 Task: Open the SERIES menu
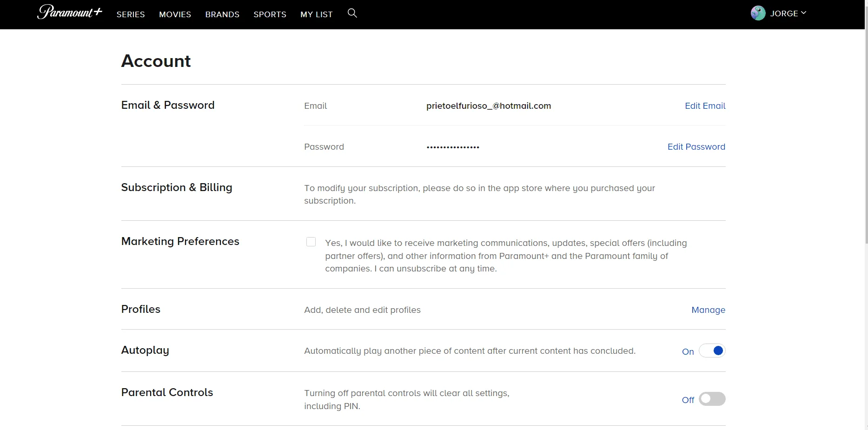[131, 14]
